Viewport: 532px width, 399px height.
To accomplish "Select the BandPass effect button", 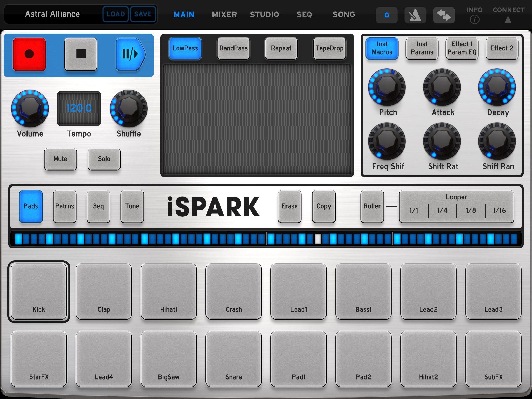I will (233, 48).
